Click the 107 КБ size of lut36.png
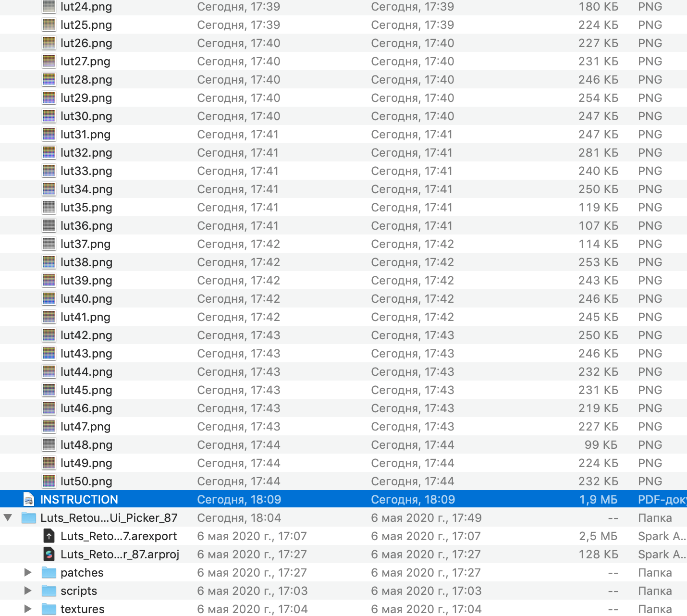The image size is (687, 616). (598, 226)
